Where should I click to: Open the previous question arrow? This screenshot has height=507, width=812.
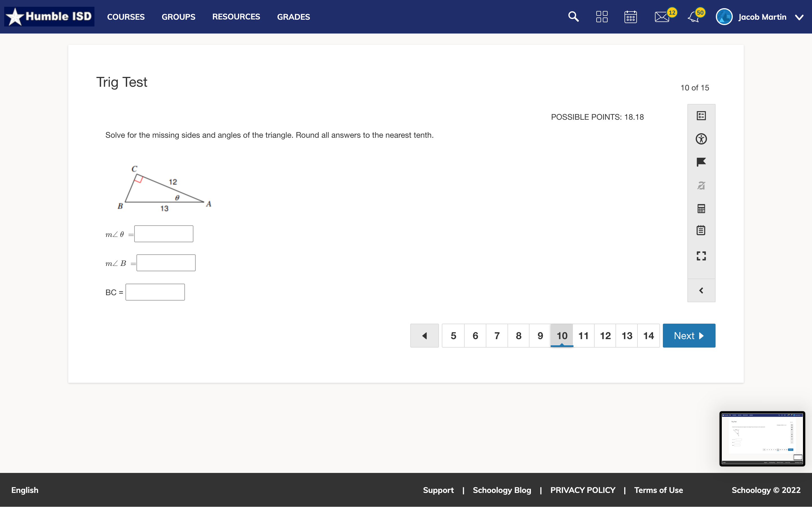pyautogui.click(x=424, y=335)
